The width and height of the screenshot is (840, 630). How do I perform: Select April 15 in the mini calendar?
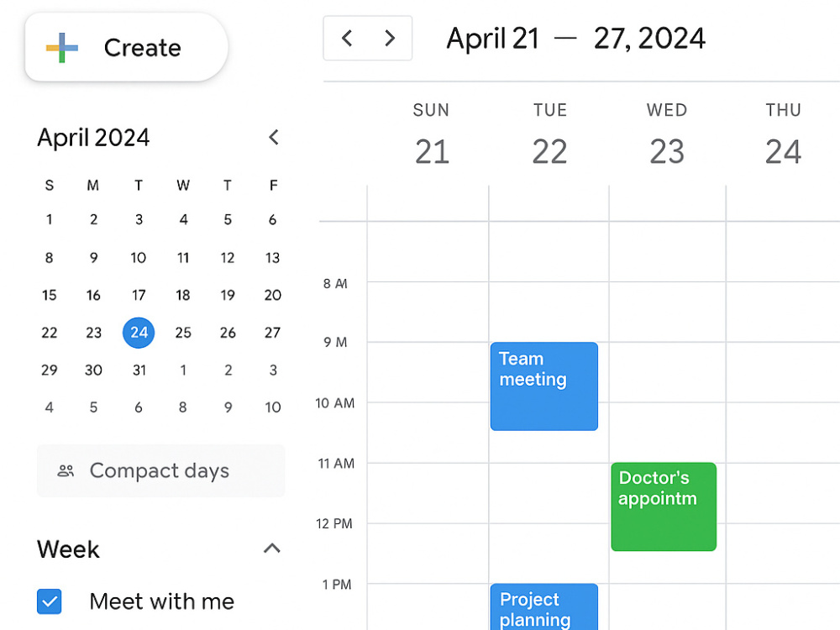(x=50, y=295)
